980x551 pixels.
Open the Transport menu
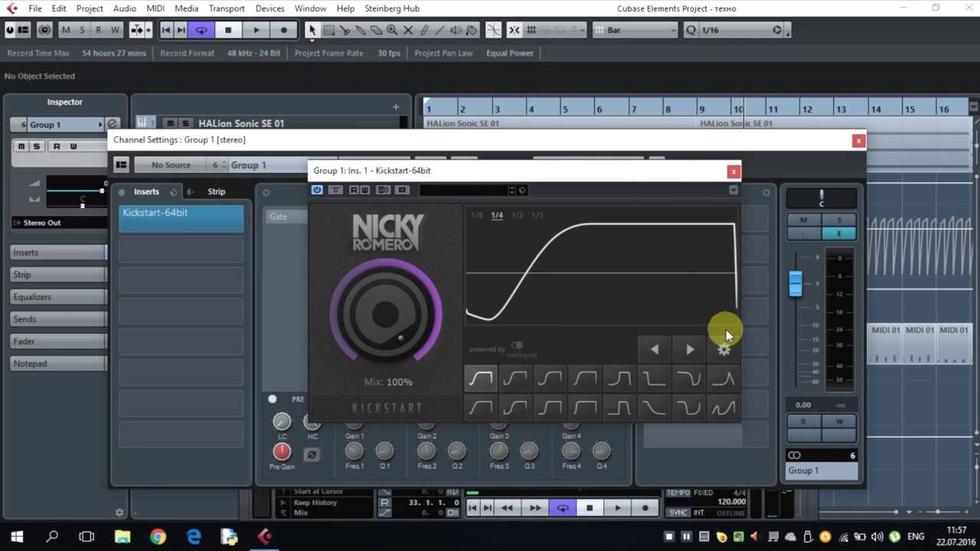(227, 8)
